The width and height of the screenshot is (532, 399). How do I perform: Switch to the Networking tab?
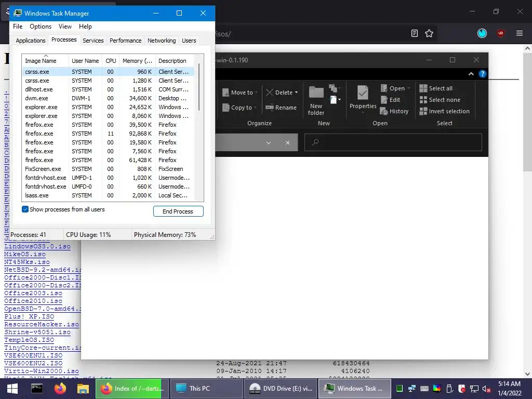pos(162,41)
